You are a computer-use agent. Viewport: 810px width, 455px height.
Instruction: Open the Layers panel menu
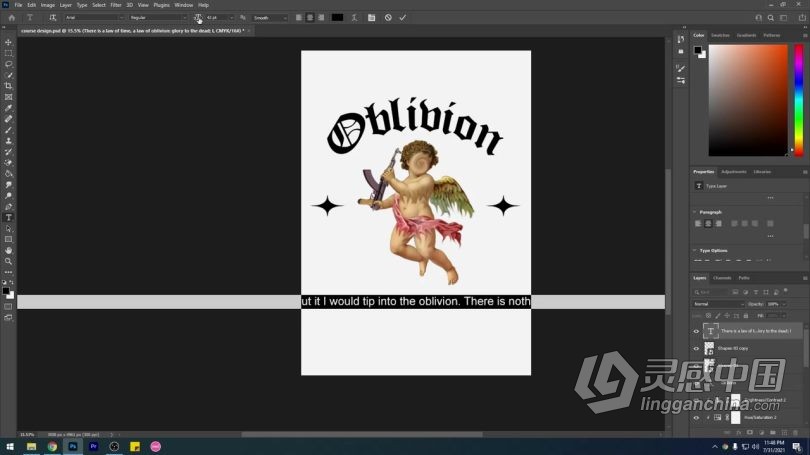[805, 278]
